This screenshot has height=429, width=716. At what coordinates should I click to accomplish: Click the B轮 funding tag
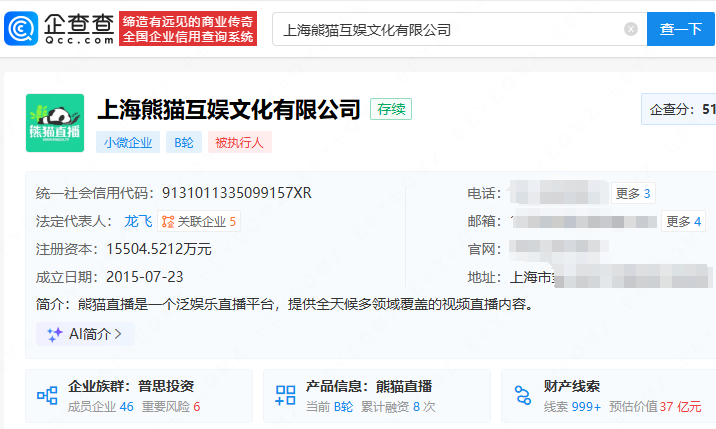184,143
